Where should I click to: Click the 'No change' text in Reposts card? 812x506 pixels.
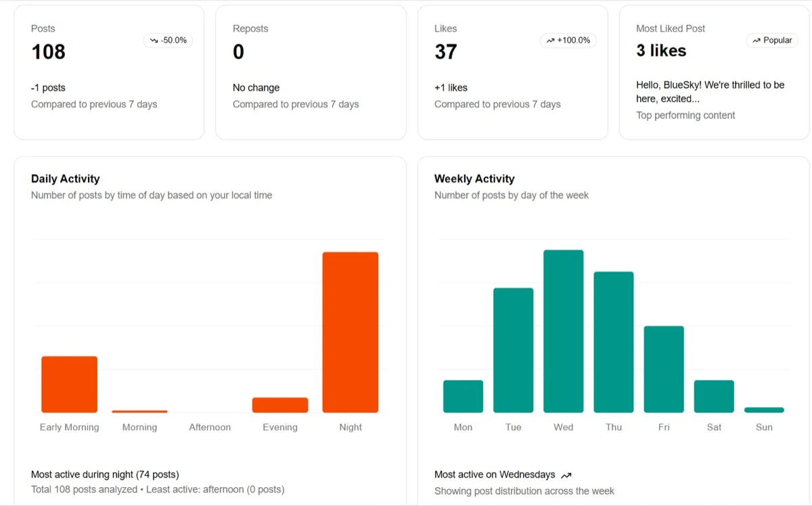tap(256, 88)
